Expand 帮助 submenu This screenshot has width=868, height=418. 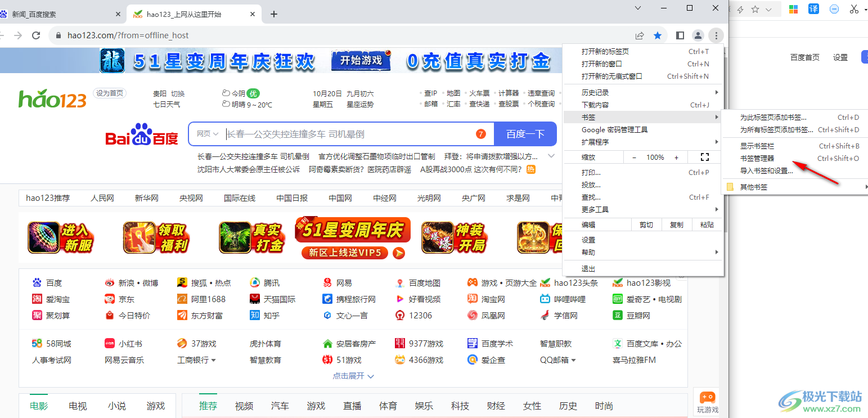pyautogui.click(x=642, y=252)
